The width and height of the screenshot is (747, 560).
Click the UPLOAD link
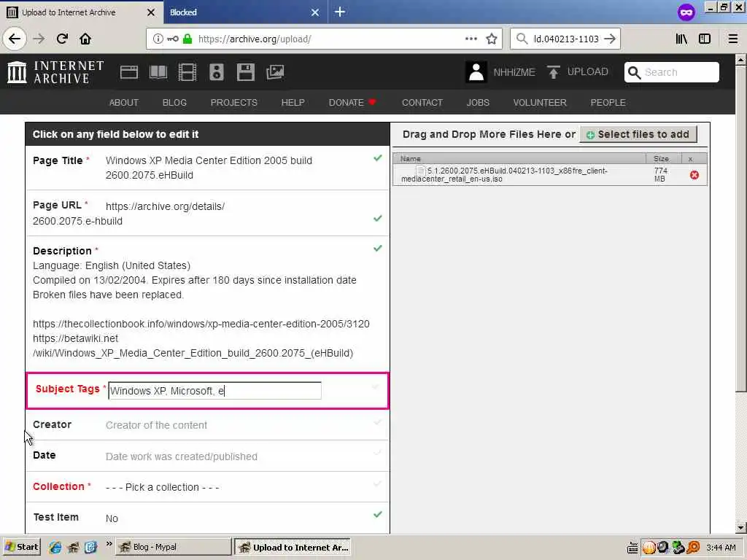pyautogui.click(x=587, y=72)
